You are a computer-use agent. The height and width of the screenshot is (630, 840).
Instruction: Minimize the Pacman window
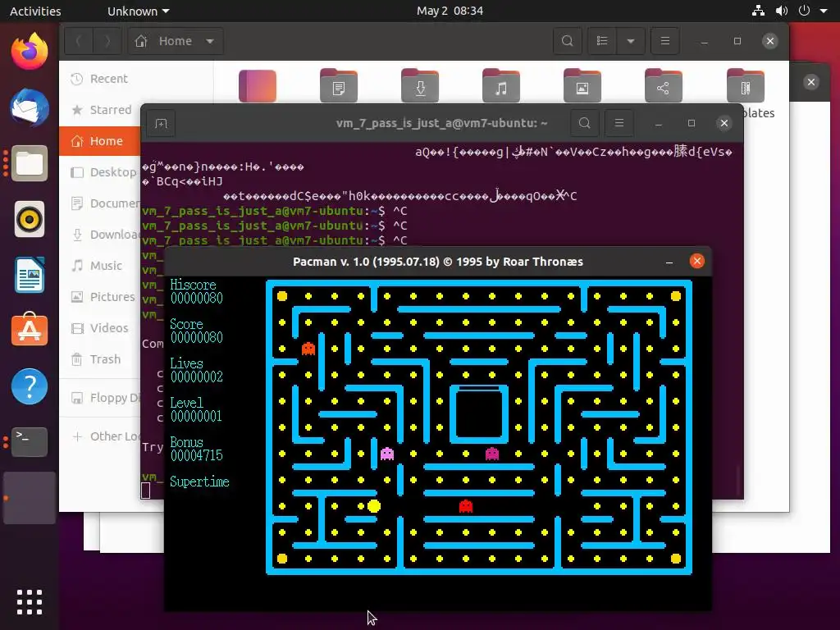click(669, 262)
